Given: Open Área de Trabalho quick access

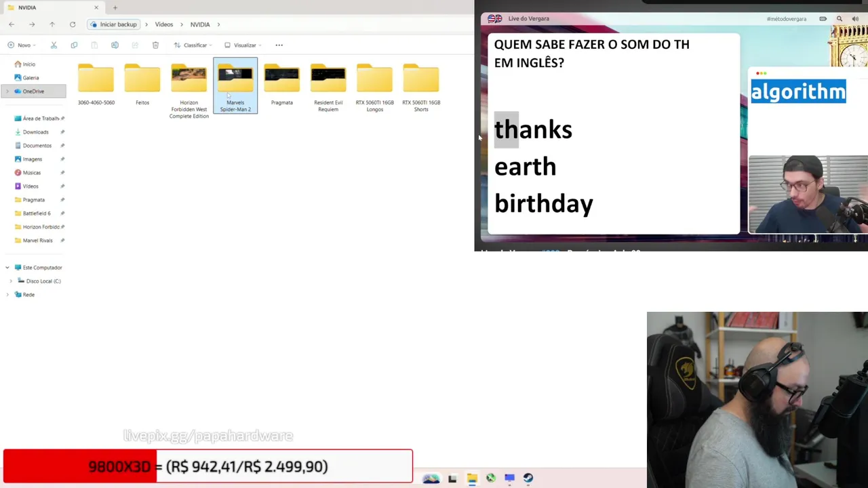Looking at the screenshot, I should point(39,119).
